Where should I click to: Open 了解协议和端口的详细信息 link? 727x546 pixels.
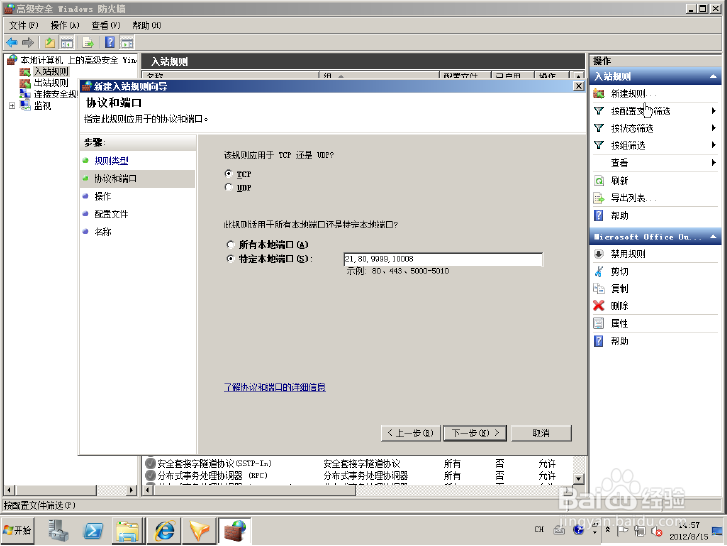tap(274, 387)
